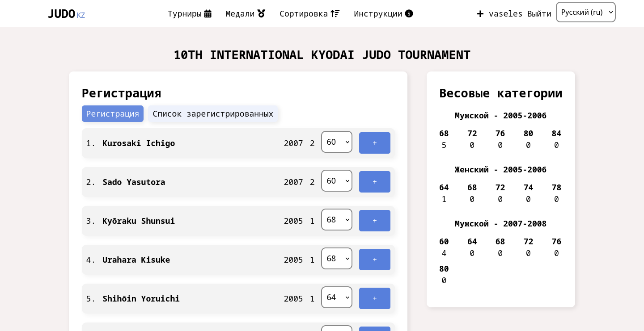This screenshot has height=331, width=644.
Task: Open the weight dropdown for Kurosaki Ichigo
Action: click(336, 142)
